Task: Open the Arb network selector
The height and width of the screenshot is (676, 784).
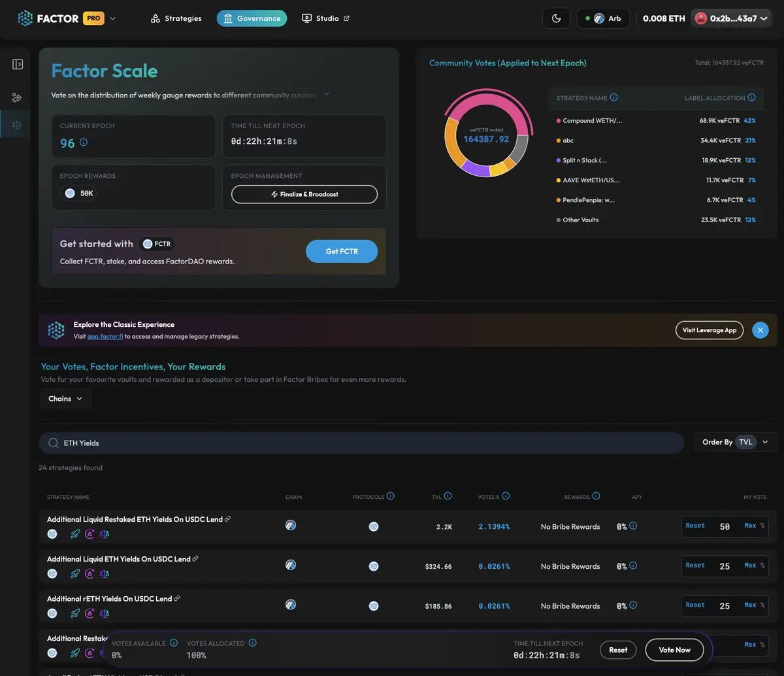Action: [603, 18]
